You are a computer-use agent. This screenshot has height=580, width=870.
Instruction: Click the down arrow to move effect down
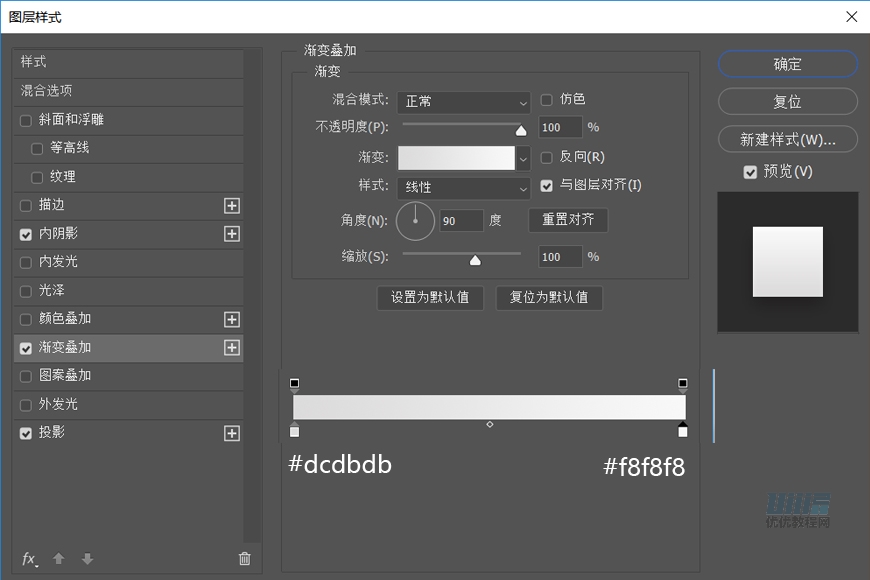[87, 559]
